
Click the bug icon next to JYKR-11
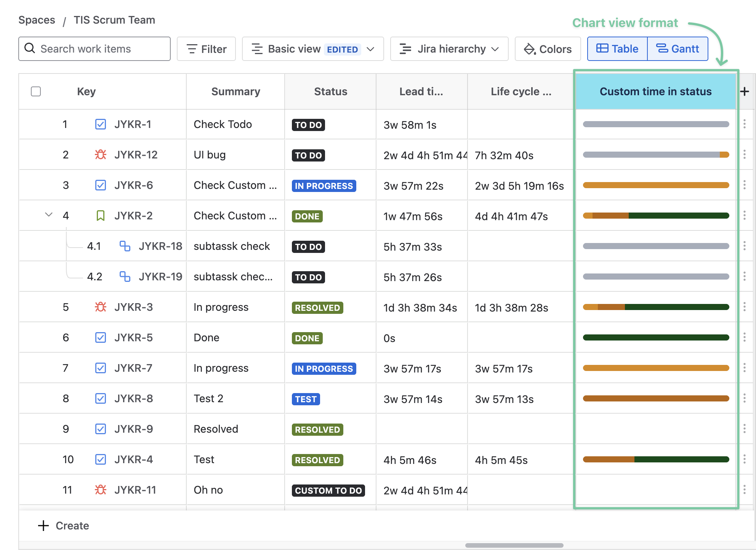[101, 490]
